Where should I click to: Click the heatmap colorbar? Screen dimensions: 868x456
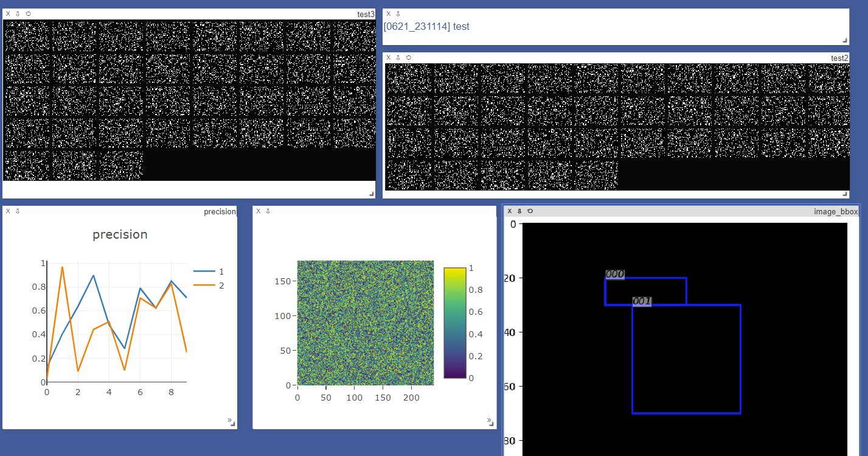[x=454, y=323]
